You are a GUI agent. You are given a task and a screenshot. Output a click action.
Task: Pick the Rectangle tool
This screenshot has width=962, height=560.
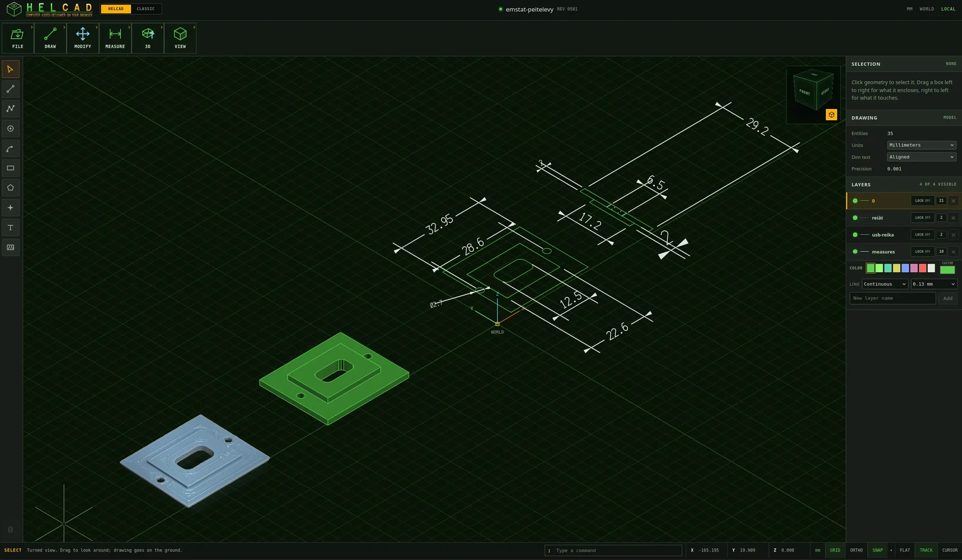[x=10, y=168]
